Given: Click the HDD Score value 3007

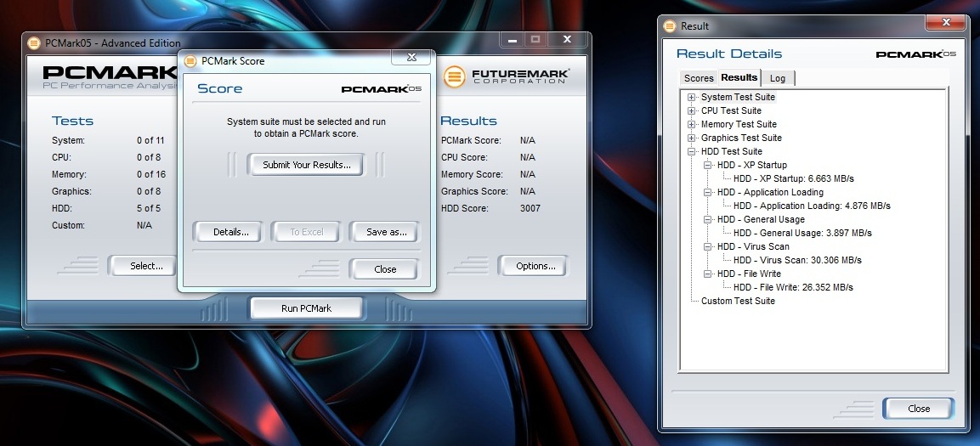Looking at the screenshot, I should 530,208.
